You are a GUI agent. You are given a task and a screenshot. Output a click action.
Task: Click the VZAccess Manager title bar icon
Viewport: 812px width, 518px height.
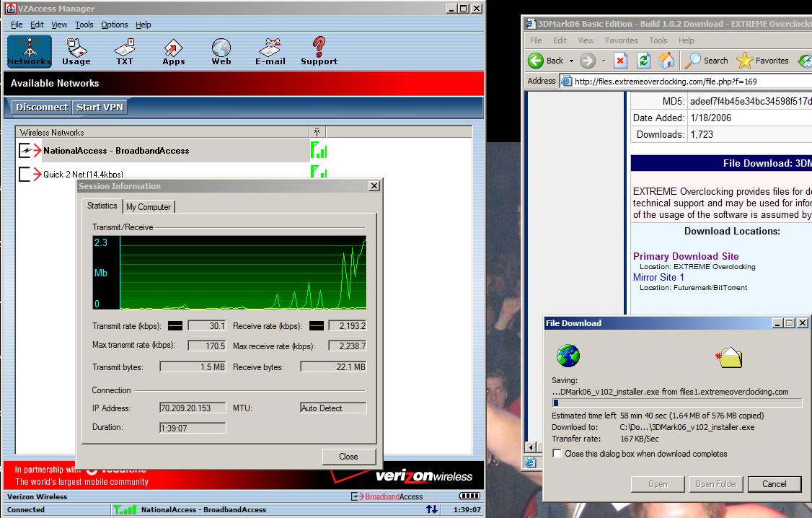coord(10,8)
